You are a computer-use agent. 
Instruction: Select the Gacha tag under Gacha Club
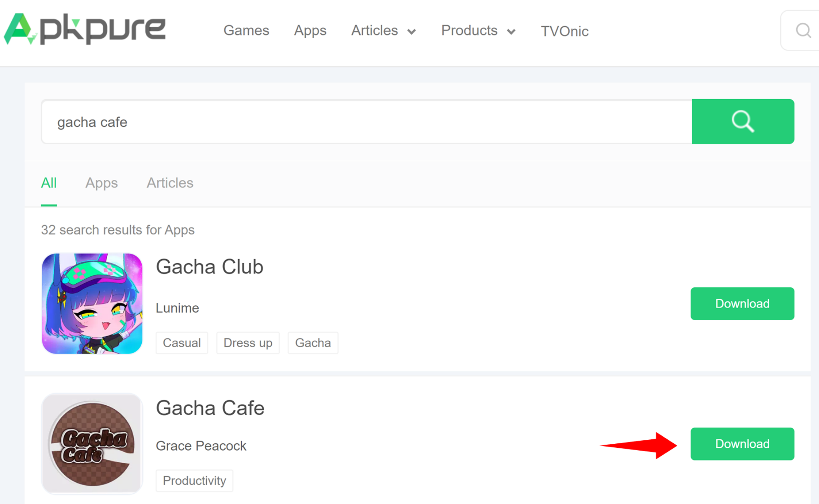coord(313,343)
